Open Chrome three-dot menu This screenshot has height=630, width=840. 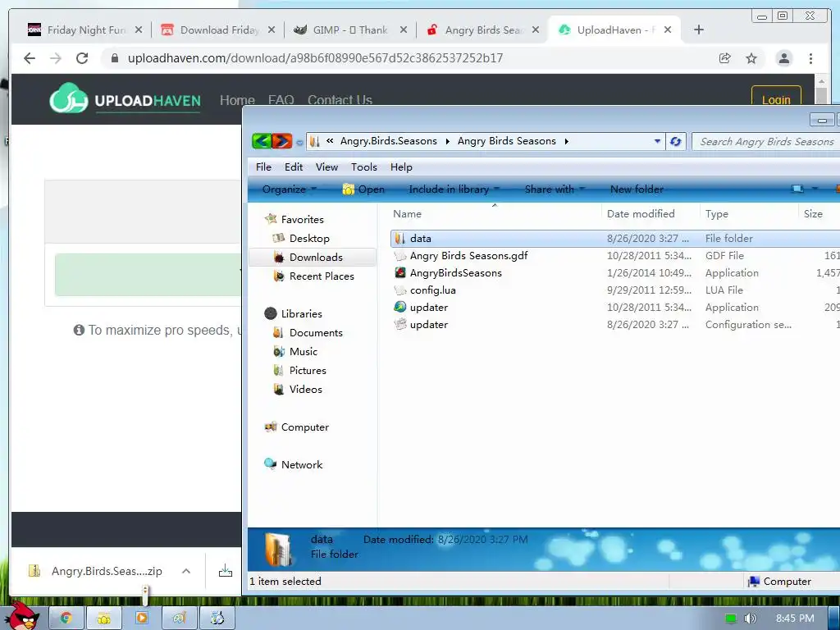point(810,58)
